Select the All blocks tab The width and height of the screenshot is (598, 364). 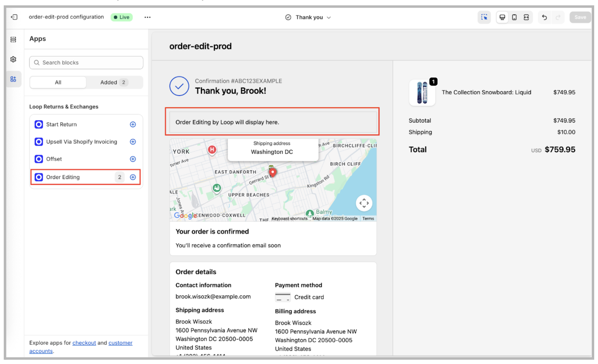[58, 82]
